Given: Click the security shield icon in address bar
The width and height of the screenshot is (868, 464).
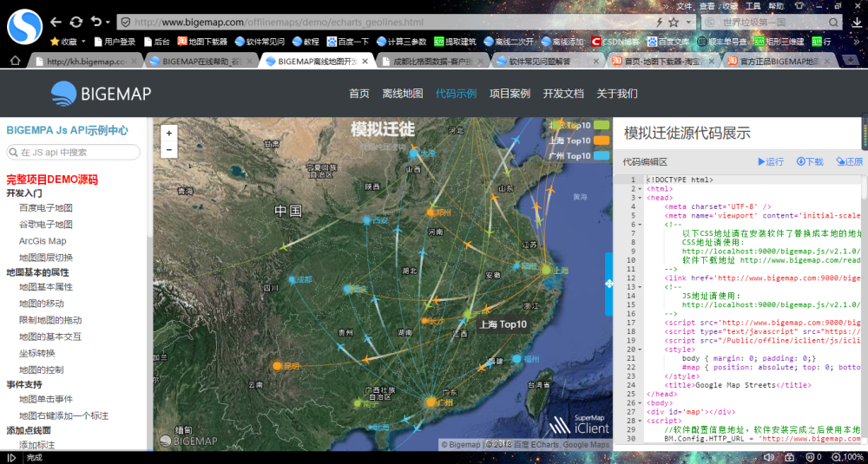Looking at the screenshot, I should pyautogui.click(x=126, y=23).
